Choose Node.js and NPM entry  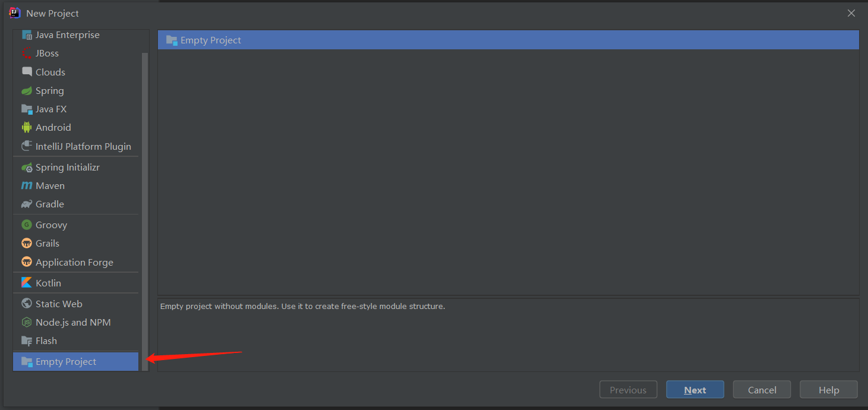click(76, 323)
